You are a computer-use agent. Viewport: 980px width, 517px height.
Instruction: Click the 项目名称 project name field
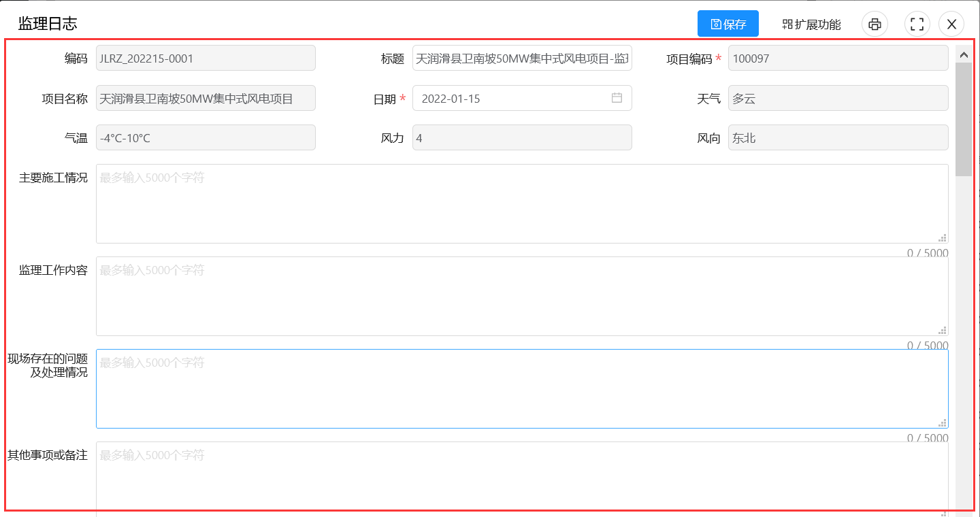coord(206,98)
